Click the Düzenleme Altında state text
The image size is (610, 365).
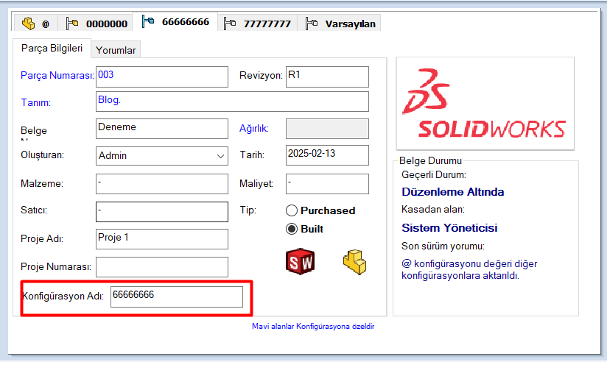(x=452, y=192)
